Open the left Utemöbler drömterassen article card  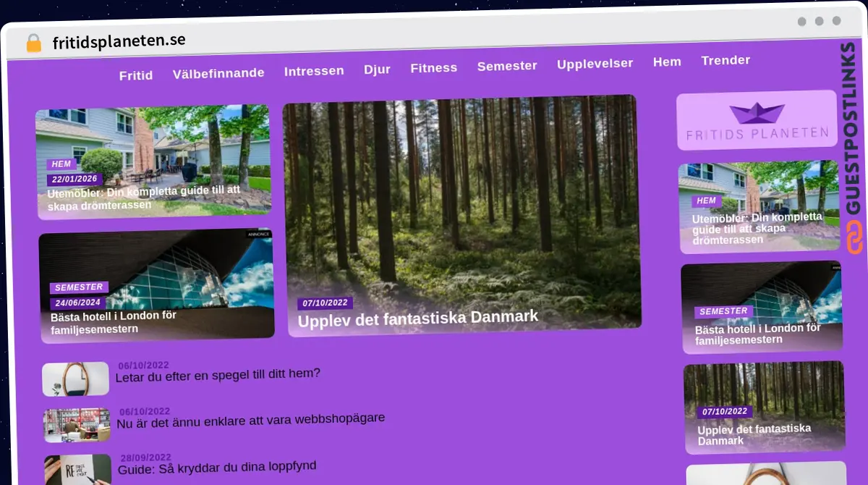point(153,162)
